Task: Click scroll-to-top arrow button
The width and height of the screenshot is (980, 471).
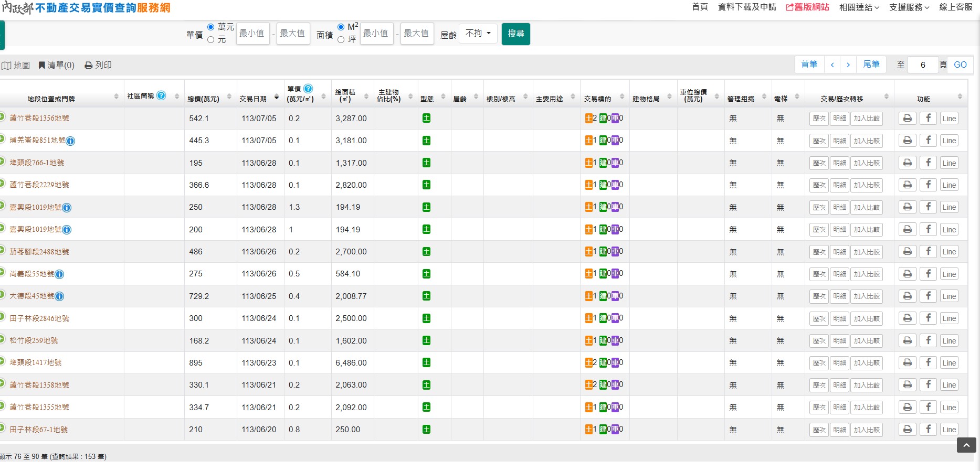Action: tap(966, 445)
